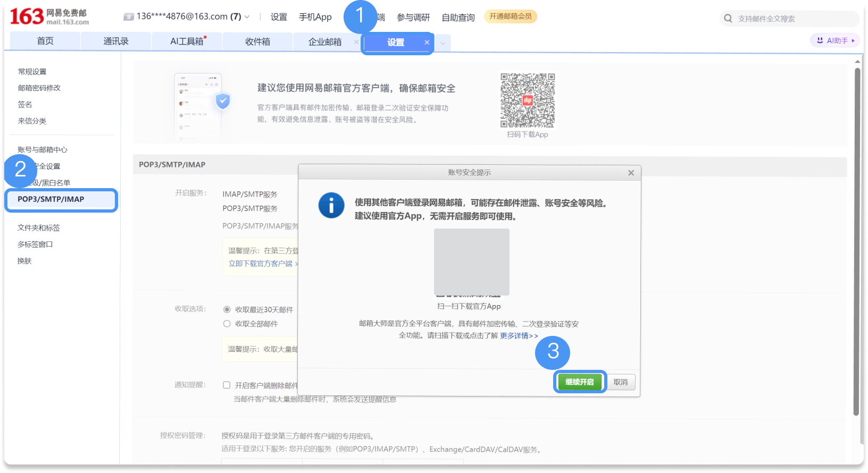Click the 163 网易免费邮 logo
The height and width of the screenshot is (473, 868).
[x=49, y=16]
